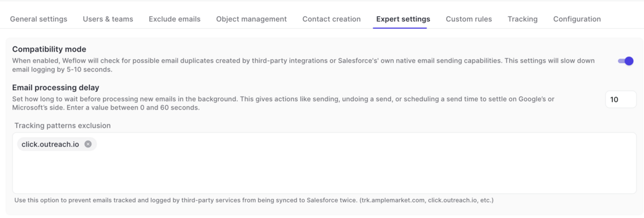Go to the Exclude emails tab
The width and height of the screenshot is (644, 218).
[x=175, y=19]
